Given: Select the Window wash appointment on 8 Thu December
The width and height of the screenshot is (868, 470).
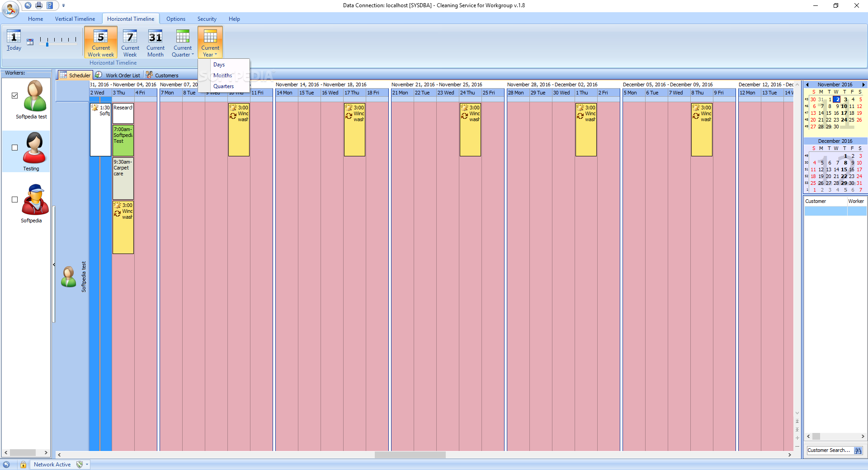Looking at the screenshot, I should [x=702, y=130].
